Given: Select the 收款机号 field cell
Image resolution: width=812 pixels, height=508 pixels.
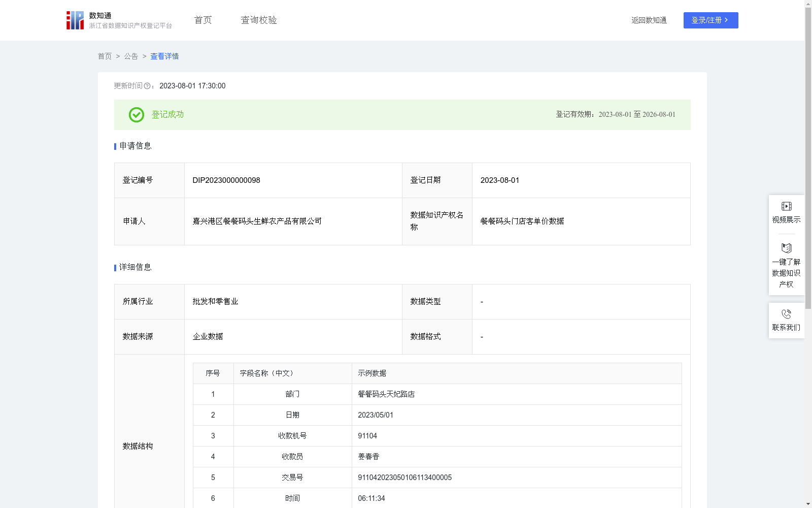Looking at the screenshot, I should [x=293, y=436].
